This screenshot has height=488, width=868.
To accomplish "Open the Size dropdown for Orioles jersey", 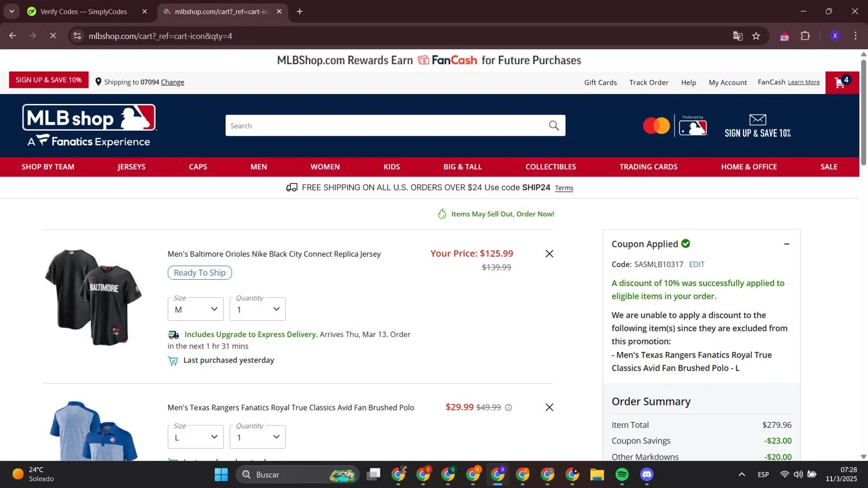I will tap(196, 309).
